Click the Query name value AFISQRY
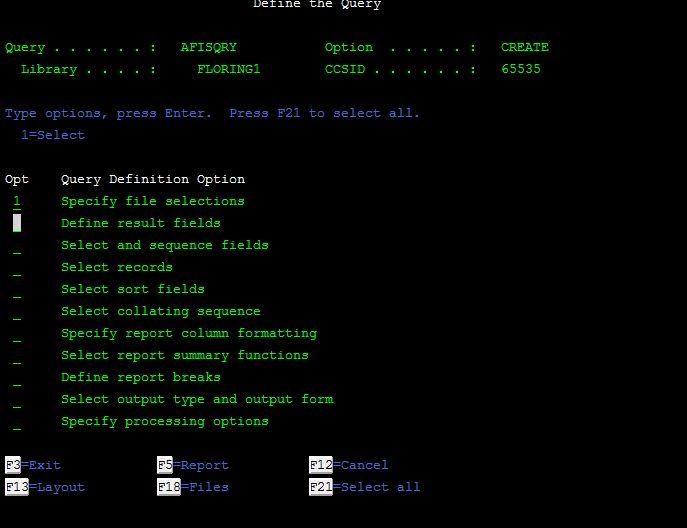This screenshot has height=528, width=687. (208, 47)
